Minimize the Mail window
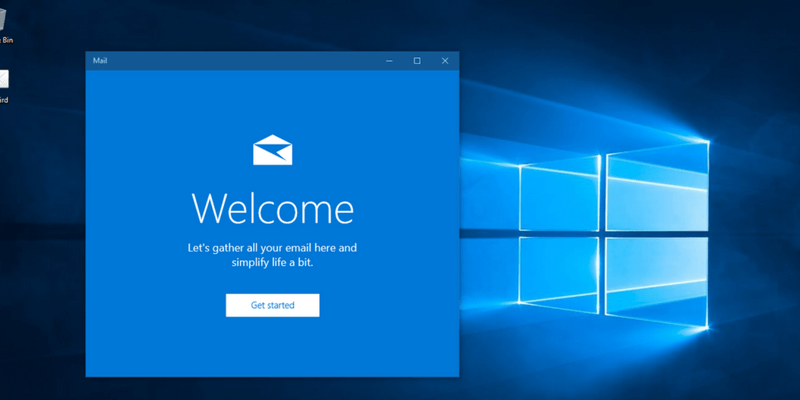This screenshot has width=800, height=400. (389, 61)
